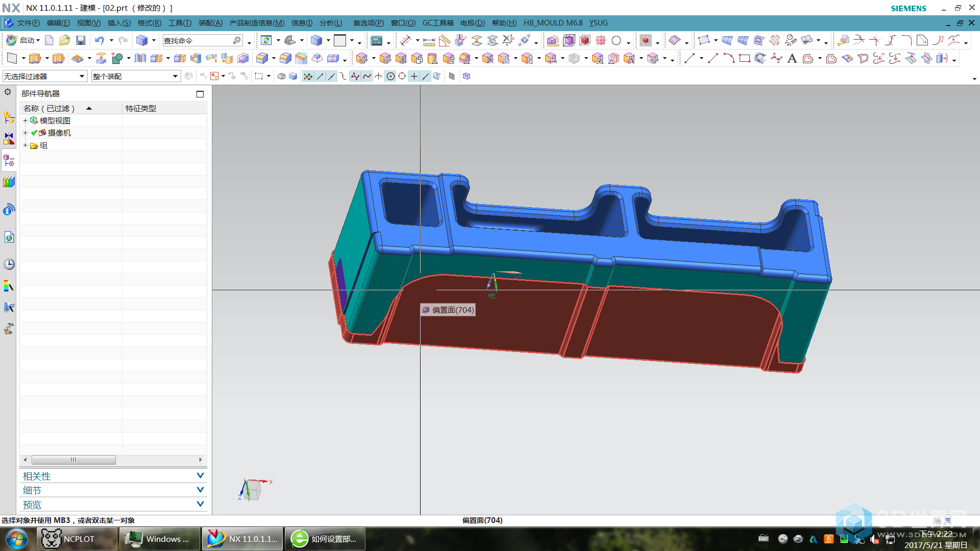
Task: Click the navigator scrollbar right arrow
Action: 201,460
